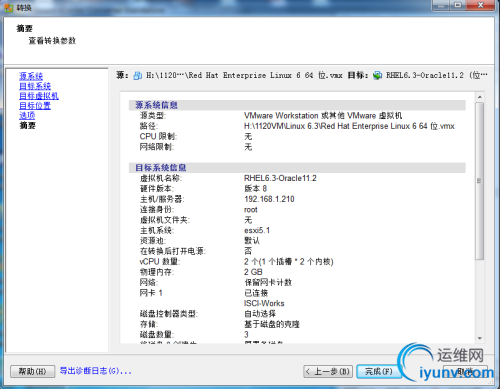
Task: Click the disk count value 3
Action: tap(246, 334)
